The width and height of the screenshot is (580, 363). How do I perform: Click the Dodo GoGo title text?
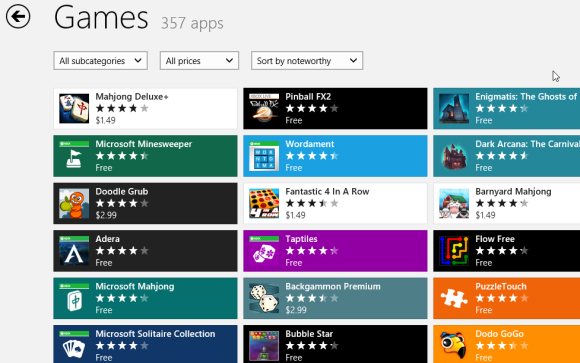[x=499, y=334]
